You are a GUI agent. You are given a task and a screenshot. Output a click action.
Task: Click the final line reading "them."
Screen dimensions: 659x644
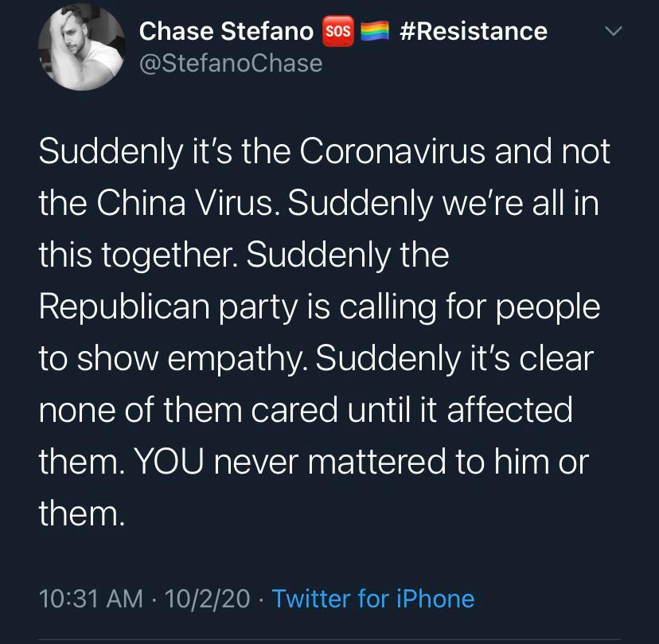click(x=82, y=513)
